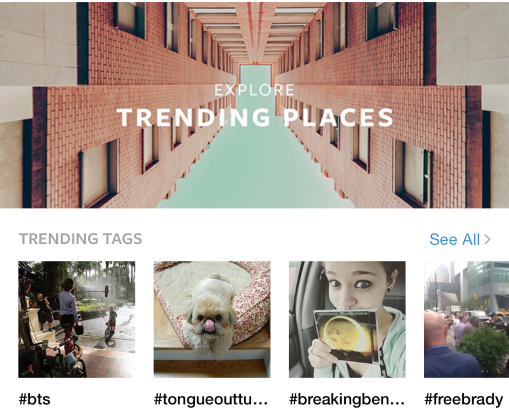Open the dog photo thumbnail
The image size is (509, 420).
tap(212, 319)
